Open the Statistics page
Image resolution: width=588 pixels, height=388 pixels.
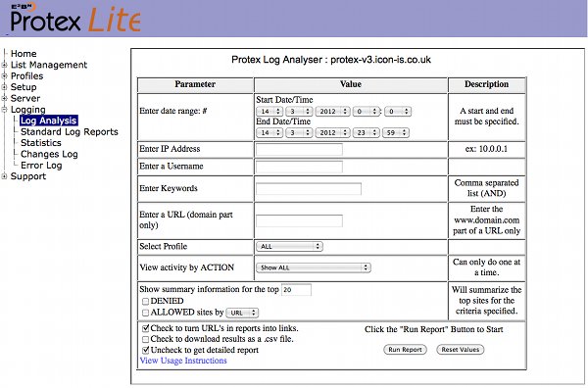(x=41, y=143)
